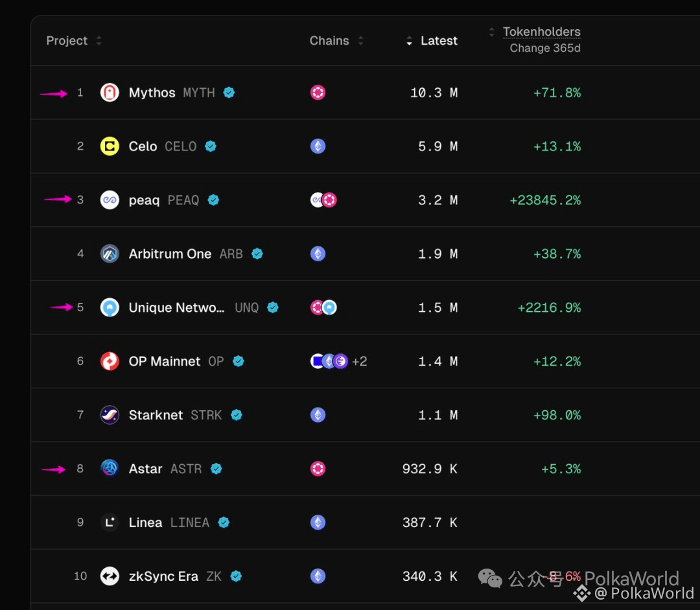Open the Starknet STRK project link

156,415
